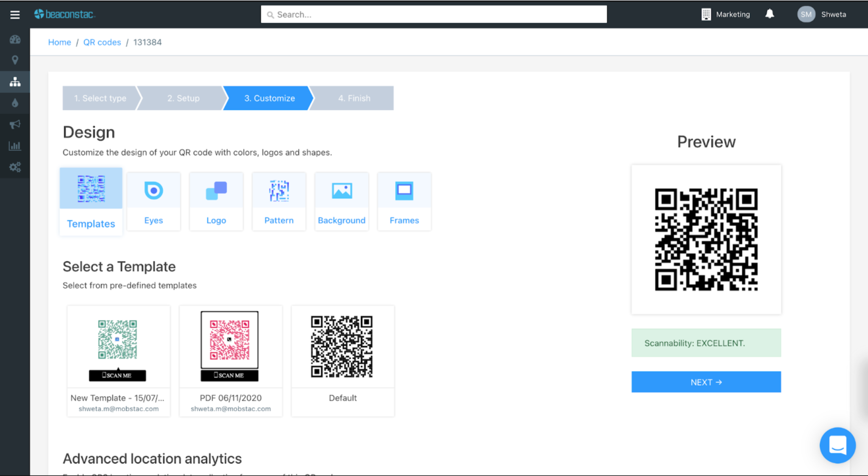The width and height of the screenshot is (868, 476).
Task: Select the Background design tab
Action: 342,202
